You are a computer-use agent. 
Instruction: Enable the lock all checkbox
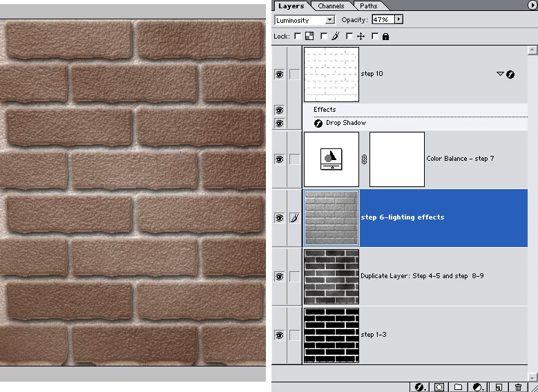375,36
